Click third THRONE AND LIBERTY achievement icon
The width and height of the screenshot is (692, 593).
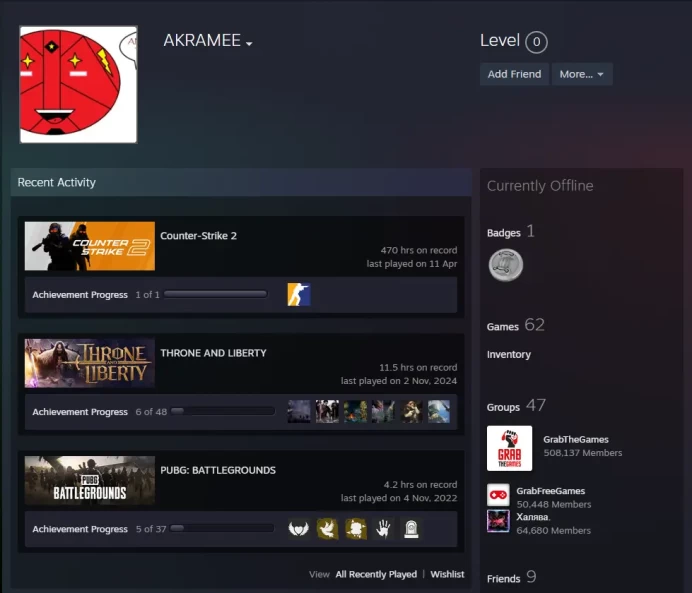click(x=355, y=412)
